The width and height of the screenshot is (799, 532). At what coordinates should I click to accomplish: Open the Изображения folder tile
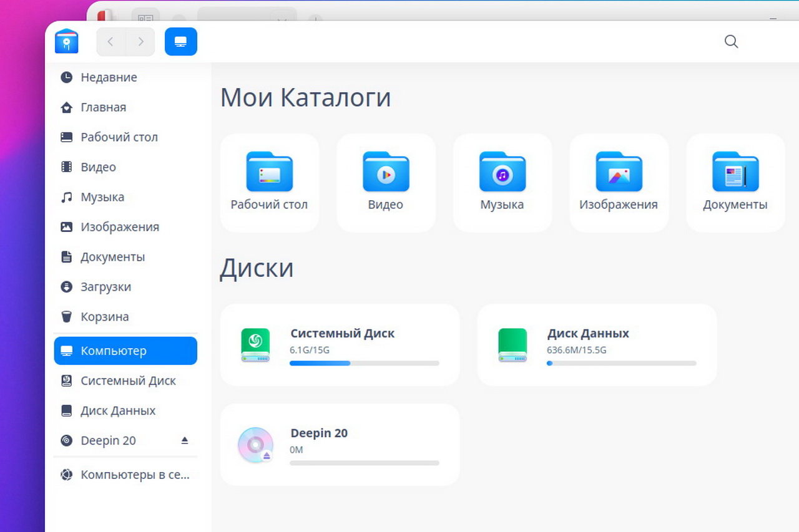coord(619,182)
